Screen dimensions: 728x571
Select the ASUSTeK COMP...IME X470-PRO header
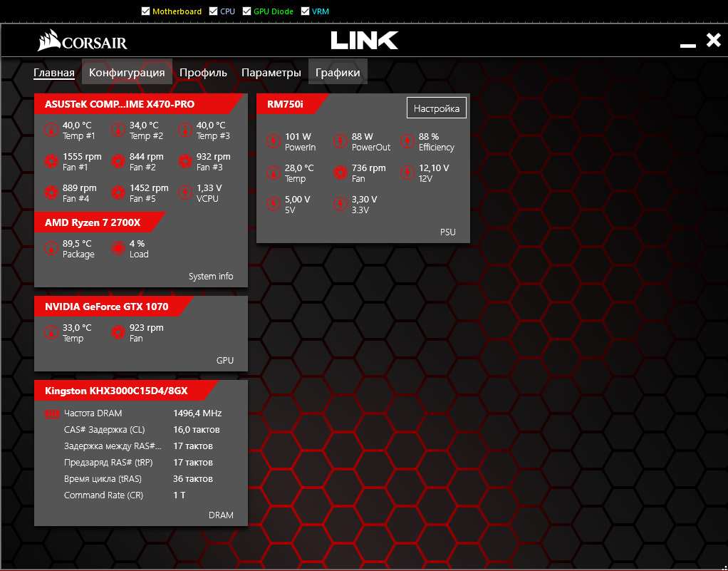coord(139,104)
